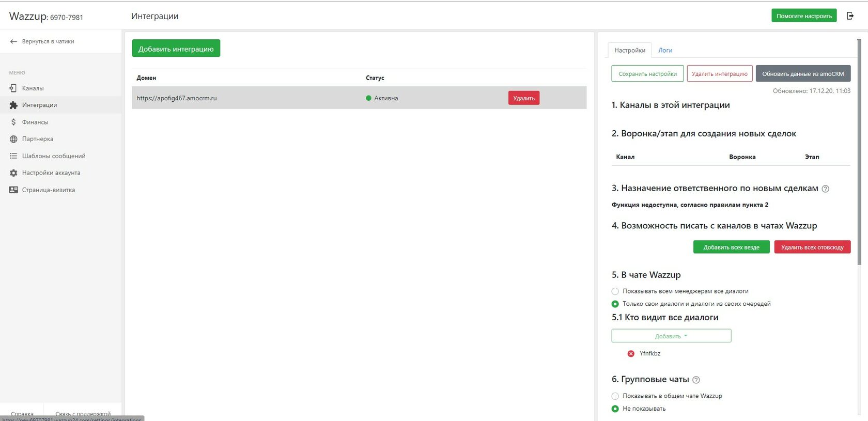Image resolution: width=868 pixels, height=421 pixels.
Task: Click the Интеграции page title in the header
Action: pyautogui.click(x=154, y=16)
